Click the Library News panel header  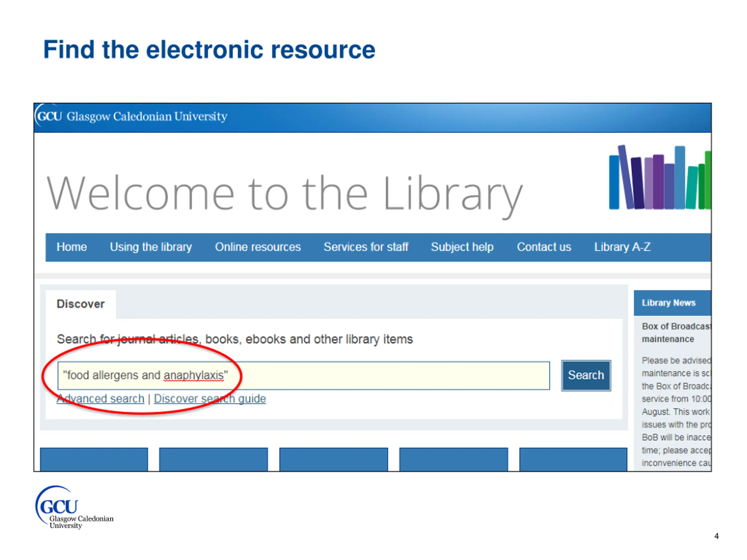(672, 303)
